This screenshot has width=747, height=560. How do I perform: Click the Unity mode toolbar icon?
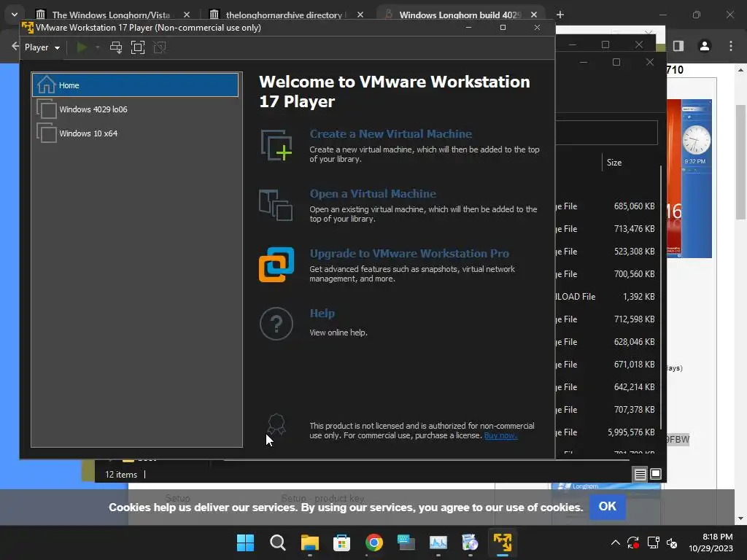[x=160, y=47]
